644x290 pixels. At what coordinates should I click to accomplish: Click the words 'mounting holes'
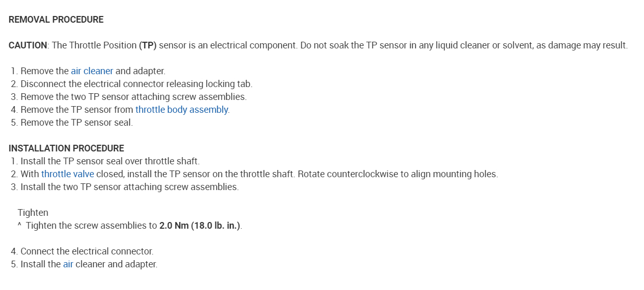tap(466, 174)
